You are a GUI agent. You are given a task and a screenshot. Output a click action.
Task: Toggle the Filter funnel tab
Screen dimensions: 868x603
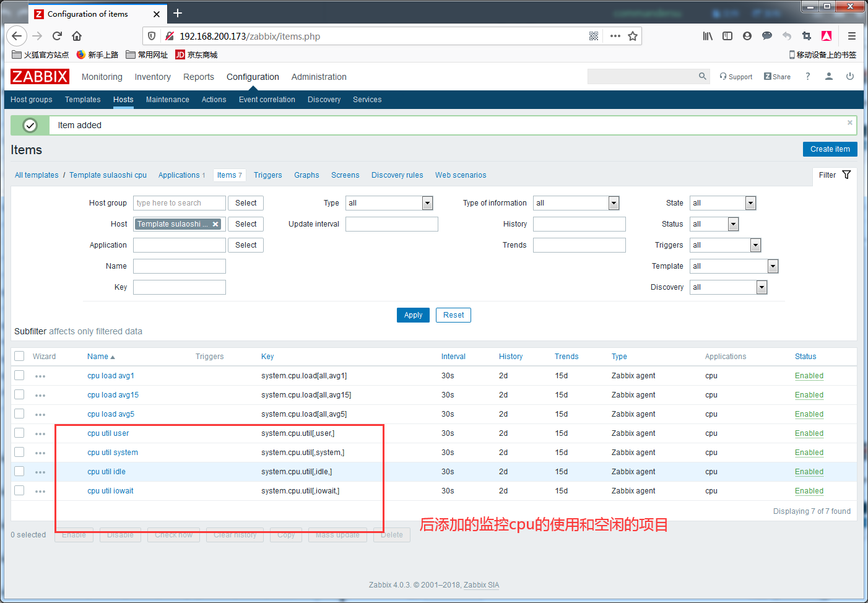(x=835, y=175)
